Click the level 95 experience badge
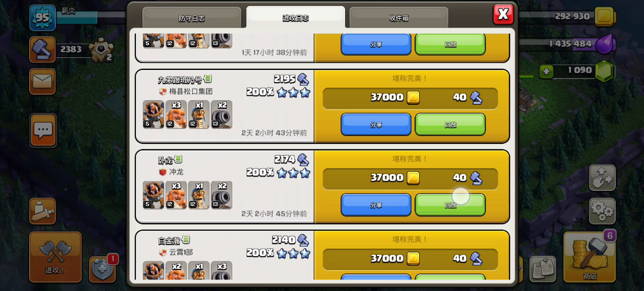The height and width of the screenshot is (291, 644). click(x=43, y=18)
